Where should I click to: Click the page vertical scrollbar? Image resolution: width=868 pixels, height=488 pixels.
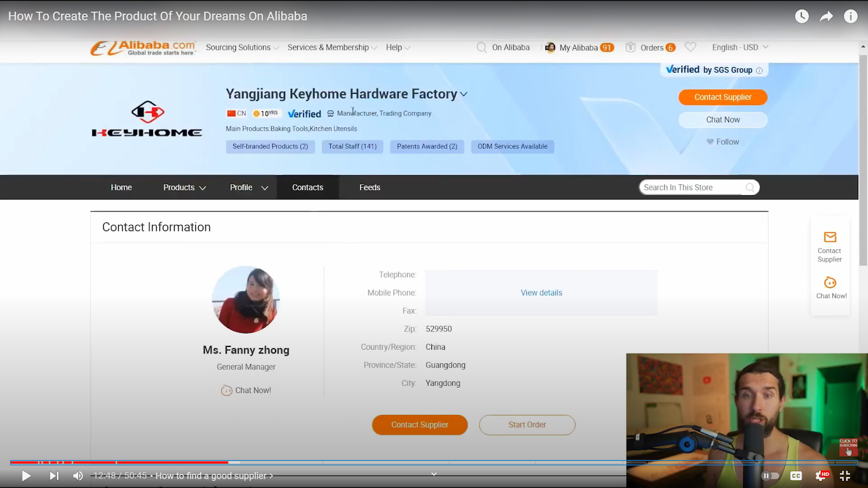(x=863, y=160)
